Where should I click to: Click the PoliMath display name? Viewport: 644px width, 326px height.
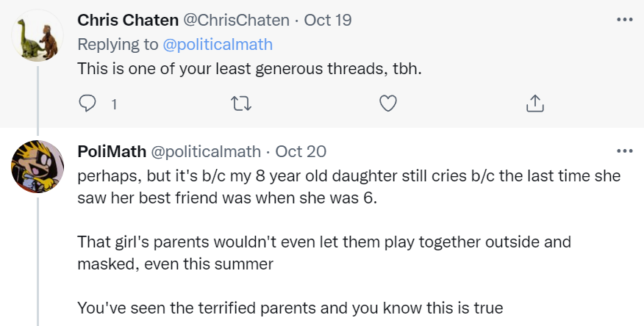click(110, 151)
